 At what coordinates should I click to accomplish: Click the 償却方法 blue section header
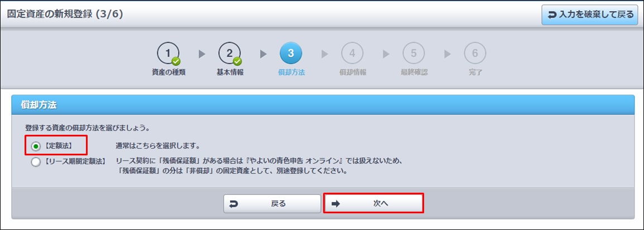pos(323,105)
